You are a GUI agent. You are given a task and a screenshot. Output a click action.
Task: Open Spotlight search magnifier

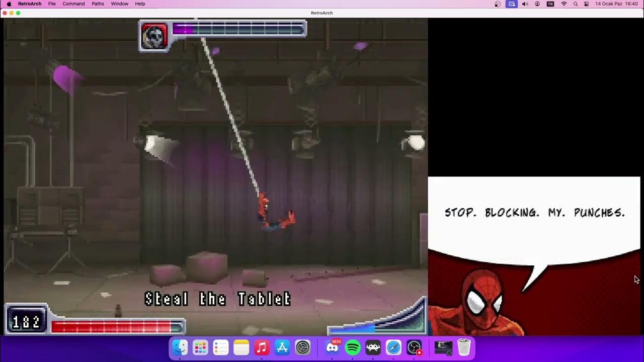tap(576, 4)
